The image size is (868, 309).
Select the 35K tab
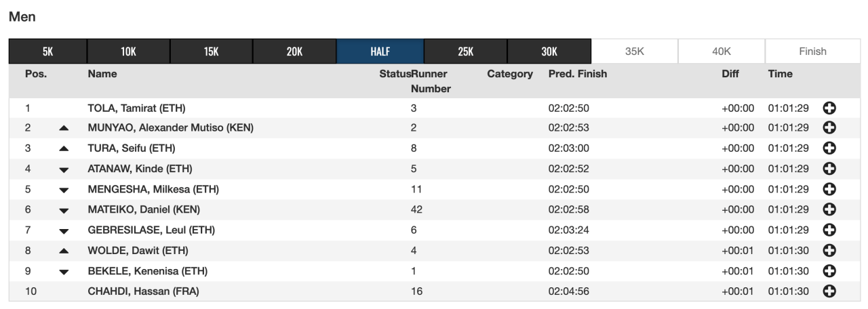click(x=634, y=52)
